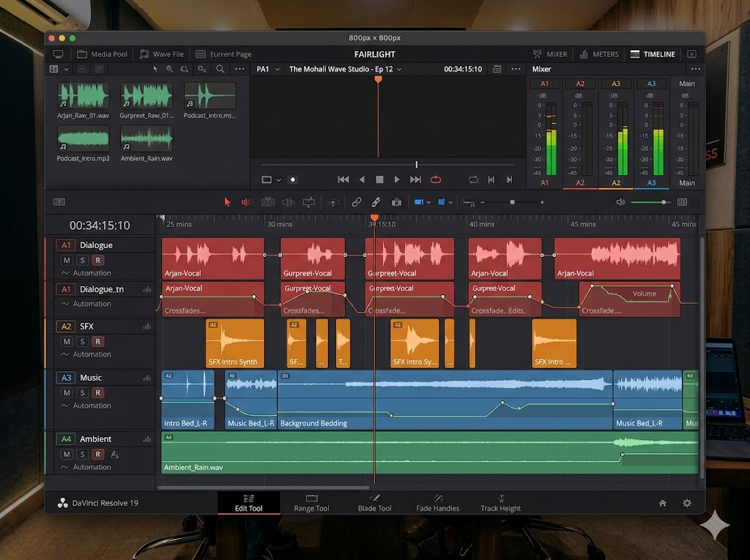The height and width of the screenshot is (560, 750).
Task: Select the pointer tool in the timeline toolbar
Action: (227, 202)
